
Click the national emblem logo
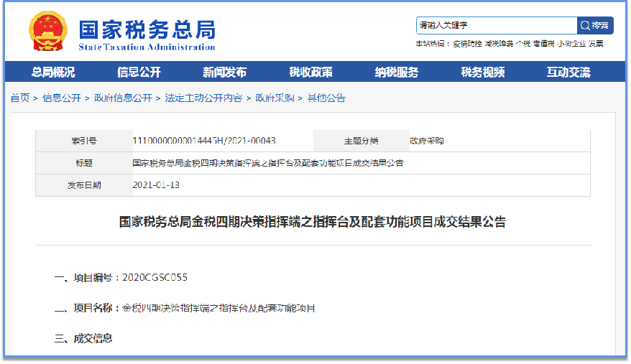point(48,32)
